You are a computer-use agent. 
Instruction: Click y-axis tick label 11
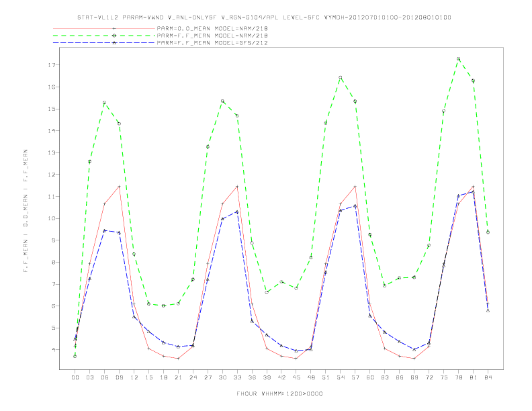tap(51, 197)
